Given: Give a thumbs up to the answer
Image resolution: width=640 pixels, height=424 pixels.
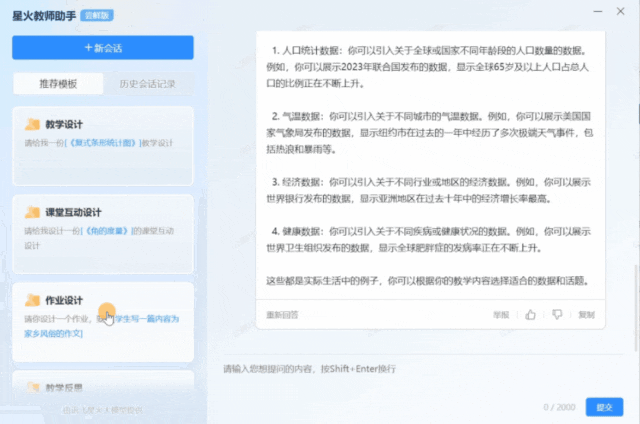Looking at the screenshot, I should [x=530, y=315].
